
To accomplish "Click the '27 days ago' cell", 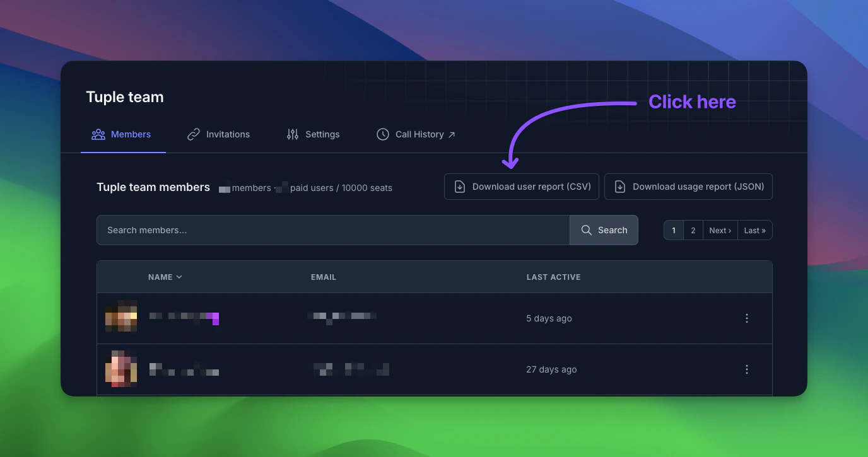I will click(x=551, y=369).
